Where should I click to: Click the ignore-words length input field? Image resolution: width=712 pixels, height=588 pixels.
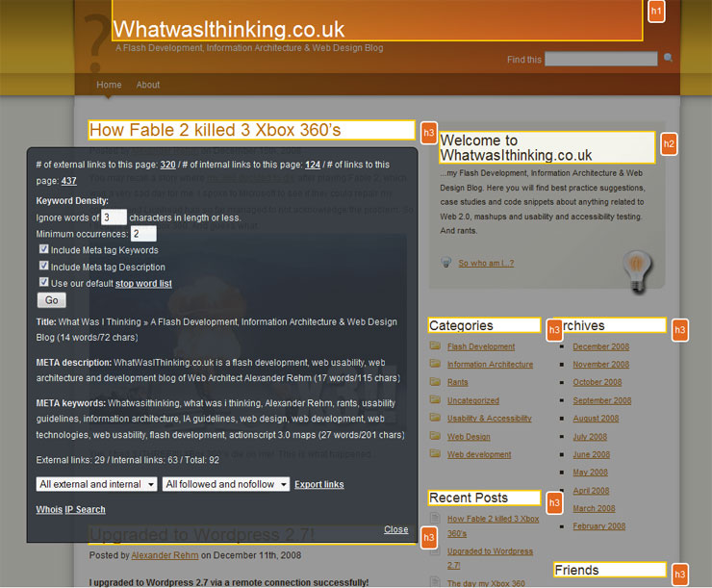point(114,217)
